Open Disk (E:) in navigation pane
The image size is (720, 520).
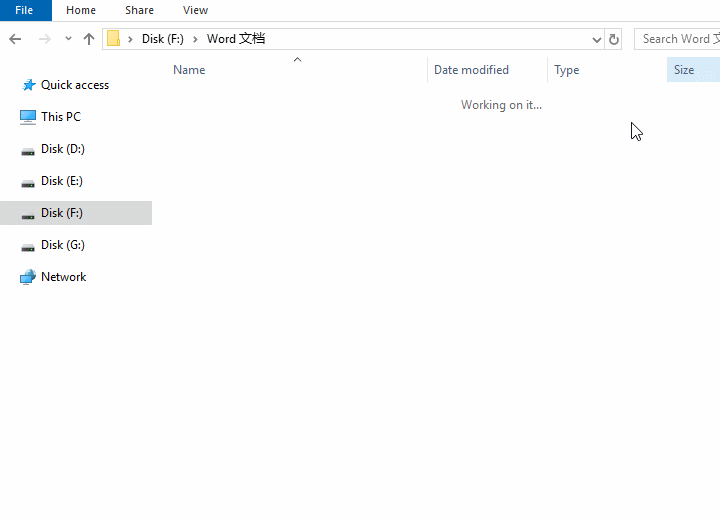62,181
